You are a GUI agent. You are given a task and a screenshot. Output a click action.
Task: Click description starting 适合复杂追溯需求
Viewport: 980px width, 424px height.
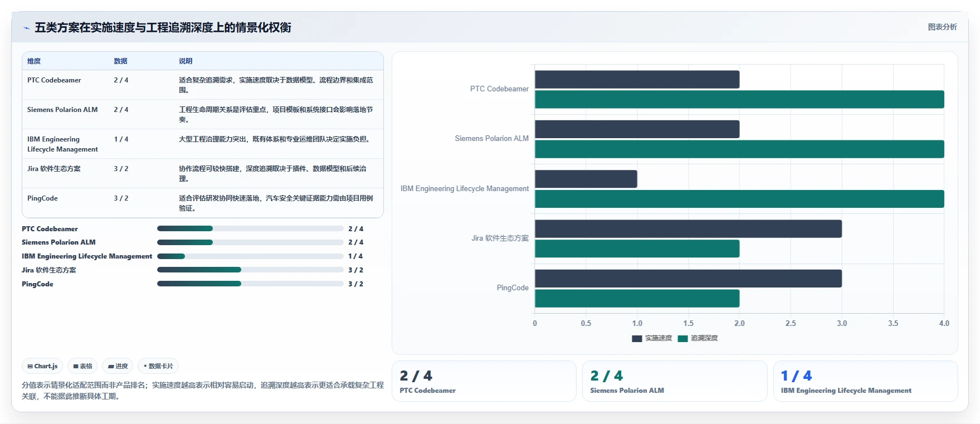tap(276, 85)
